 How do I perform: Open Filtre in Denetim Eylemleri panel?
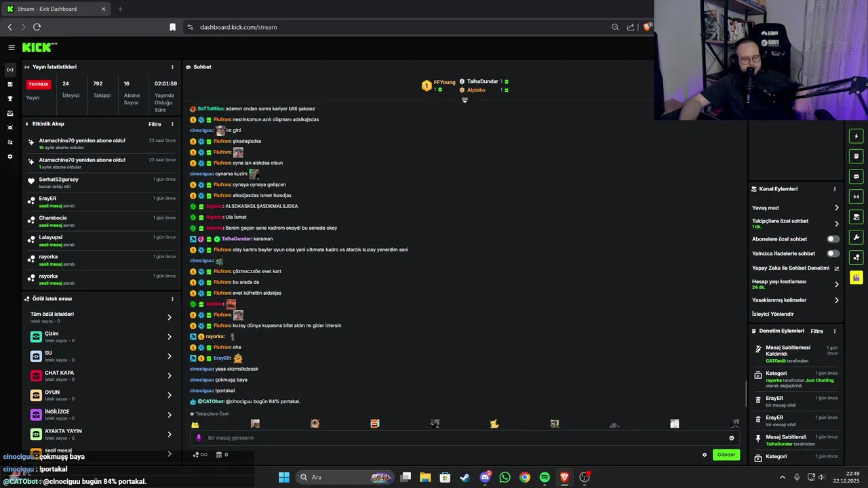pyautogui.click(x=816, y=331)
